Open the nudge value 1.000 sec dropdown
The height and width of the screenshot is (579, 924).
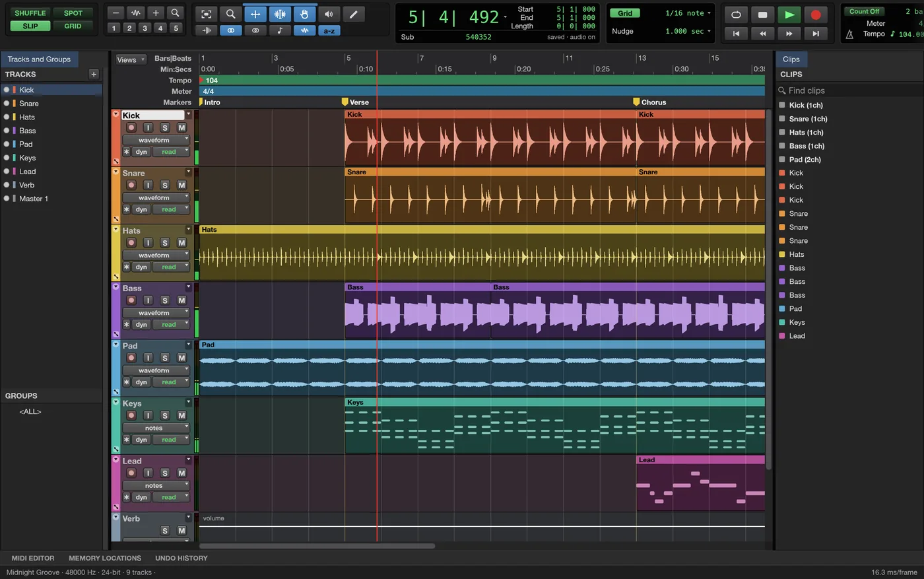[x=688, y=31]
